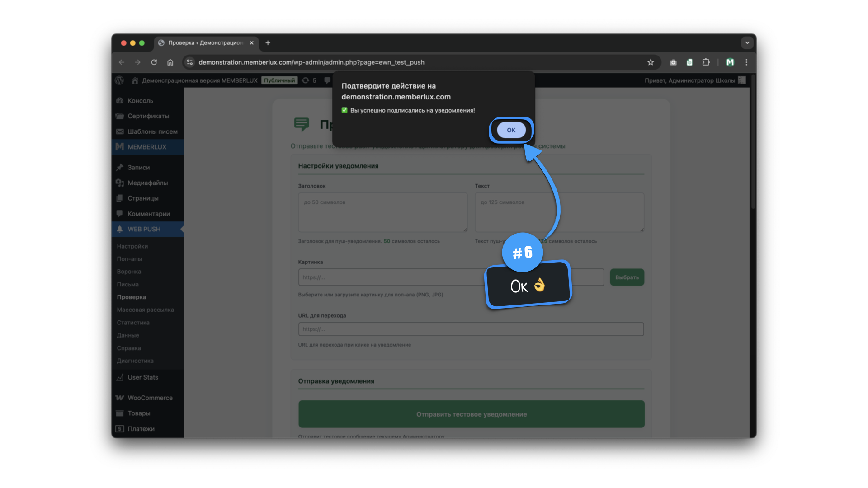Open WEB PUSH menu in sidebar
The width and height of the screenshot is (868, 488).
click(x=144, y=229)
